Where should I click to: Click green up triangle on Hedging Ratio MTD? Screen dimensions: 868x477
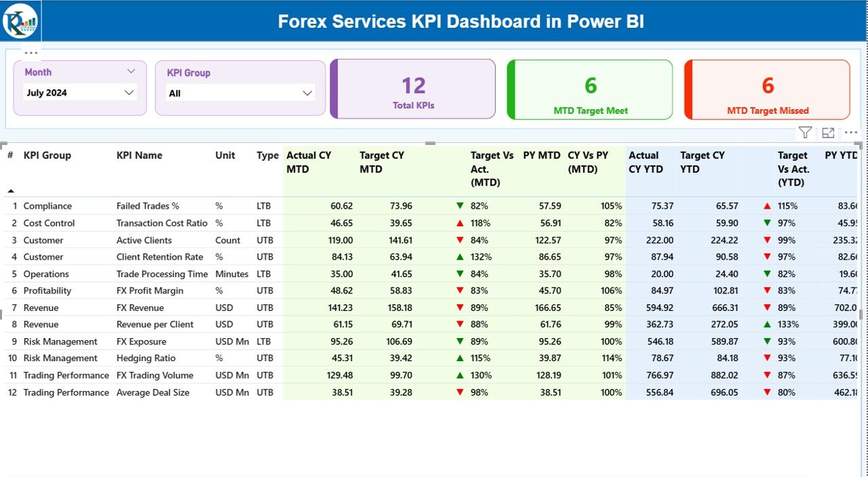tap(460, 358)
